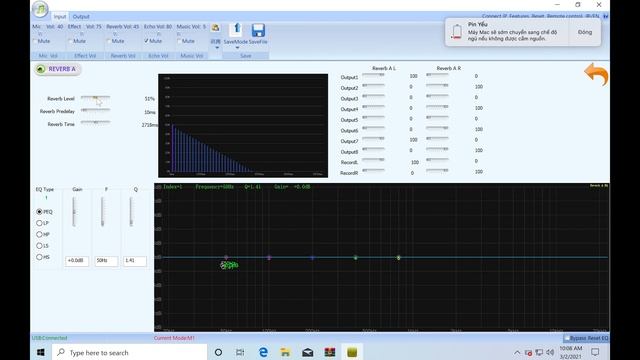This screenshot has height=360, width=640.
Task: Open the red-tiled app on the taskbar
Action: 330,352
